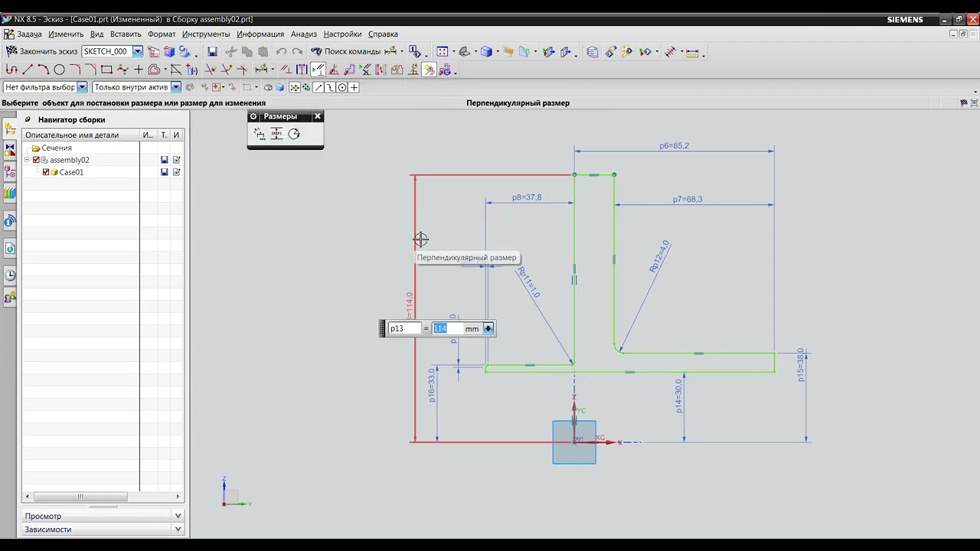This screenshot has height=551, width=980.
Task: Select the Circle sketch tool
Action: pyautogui.click(x=59, y=70)
